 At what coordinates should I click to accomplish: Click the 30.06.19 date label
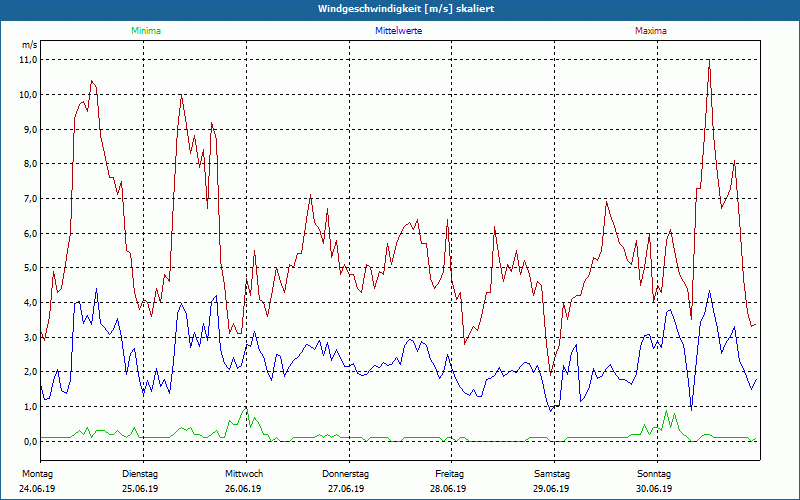(x=654, y=489)
